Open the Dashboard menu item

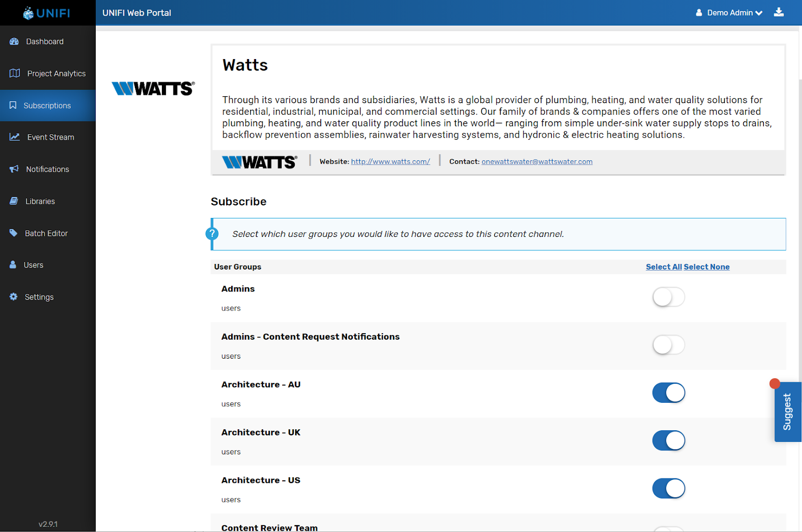click(x=48, y=42)
